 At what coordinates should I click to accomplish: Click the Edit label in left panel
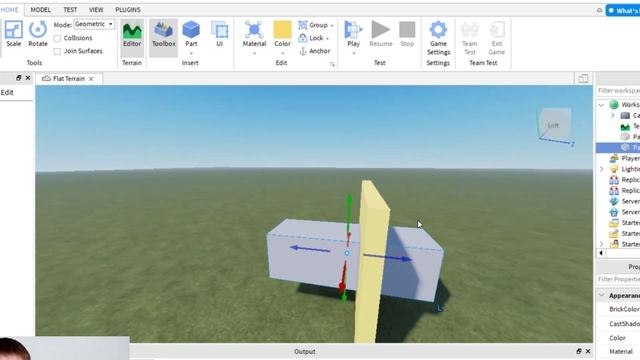pyautogui.click(x=7, y=93)
